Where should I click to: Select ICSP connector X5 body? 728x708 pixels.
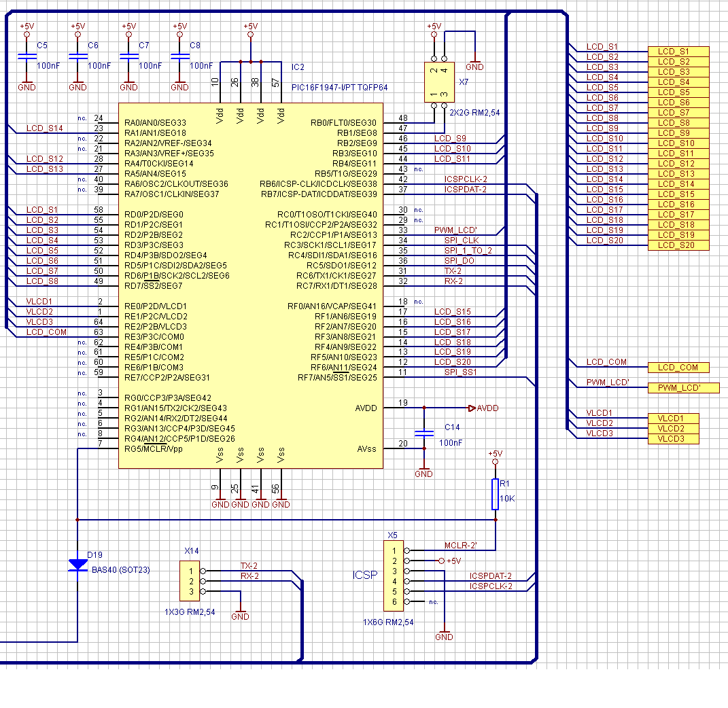tap(394, 576)
